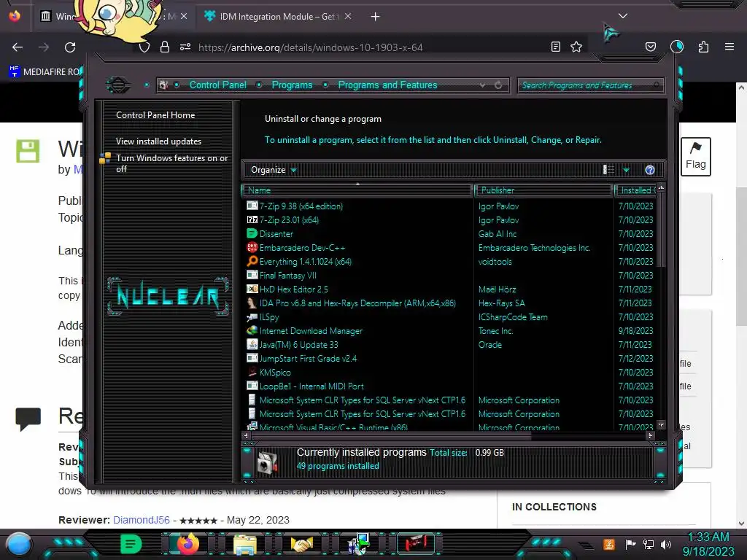The image size is (747, 560).
Task: Click the refresh icon in Control Panel address bar
Action: [x=498, y=85]
